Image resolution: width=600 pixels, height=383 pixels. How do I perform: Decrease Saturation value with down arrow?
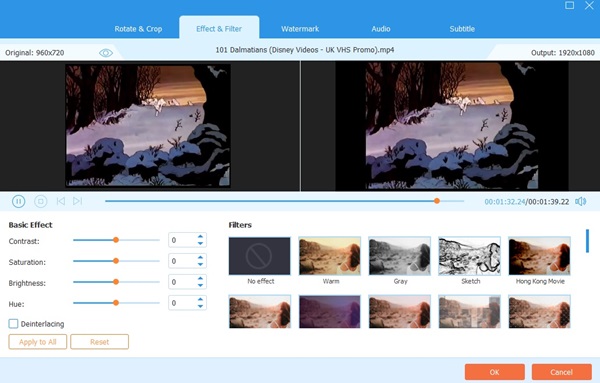[200, 264]
